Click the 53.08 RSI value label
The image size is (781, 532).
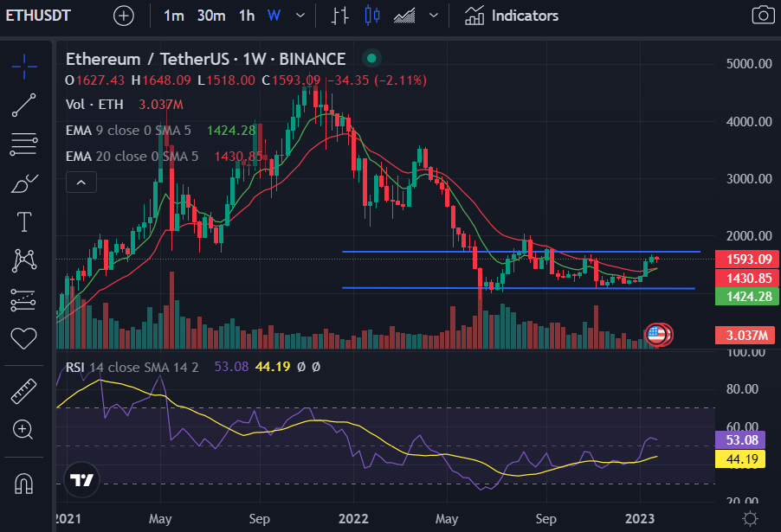(x=740, y=440)
